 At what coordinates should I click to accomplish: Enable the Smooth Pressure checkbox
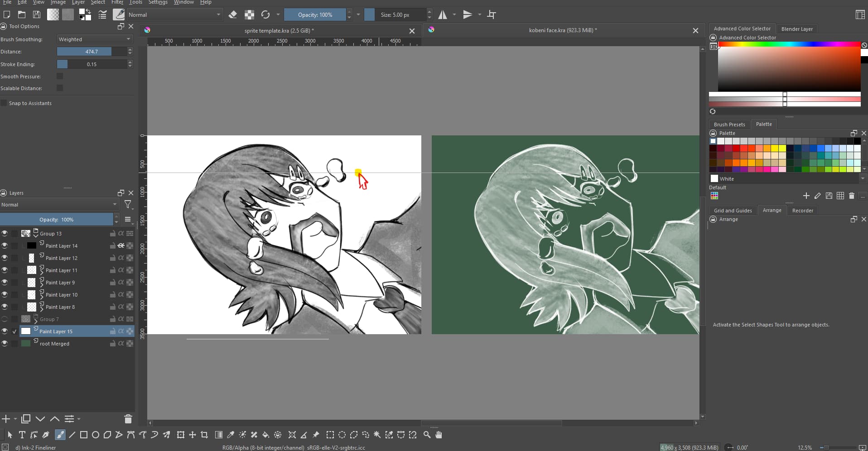60,77
